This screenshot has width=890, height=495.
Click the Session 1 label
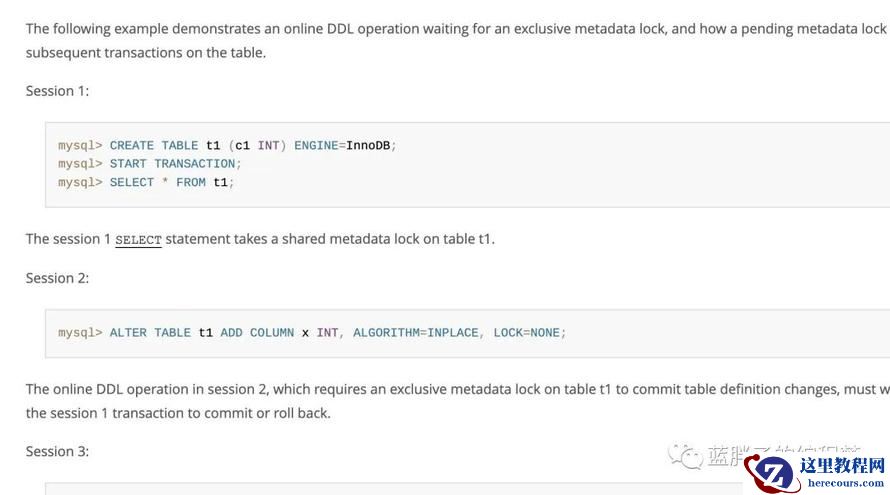point(57,91)
